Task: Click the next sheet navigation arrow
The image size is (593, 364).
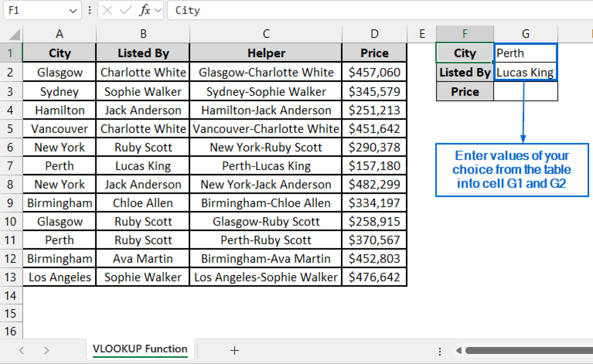Action: [x=46, y=350]
